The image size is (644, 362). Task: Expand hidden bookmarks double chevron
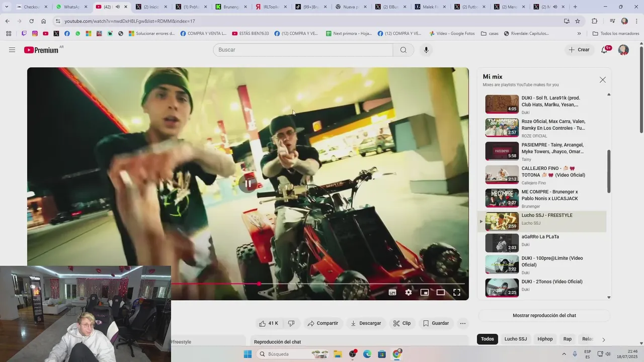(x=579, y=34)
